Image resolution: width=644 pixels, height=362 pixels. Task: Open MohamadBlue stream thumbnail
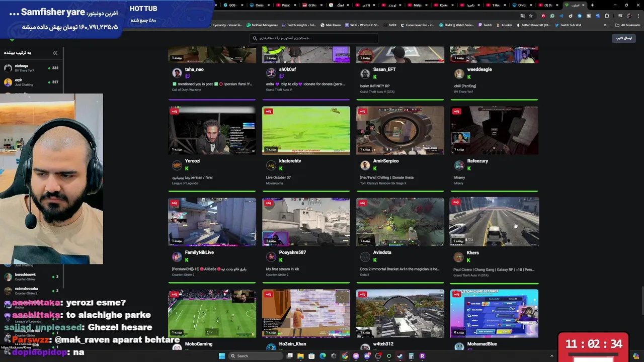point(494,313)
